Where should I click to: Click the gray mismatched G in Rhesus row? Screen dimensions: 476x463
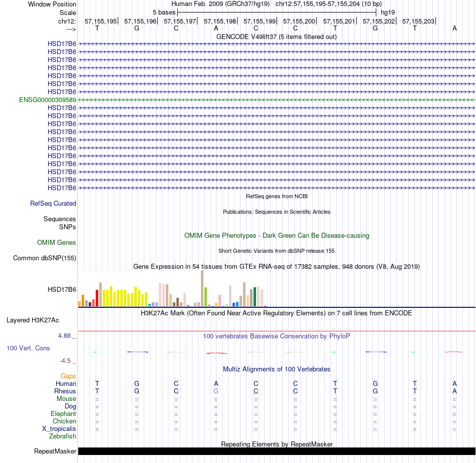point(216,391)
